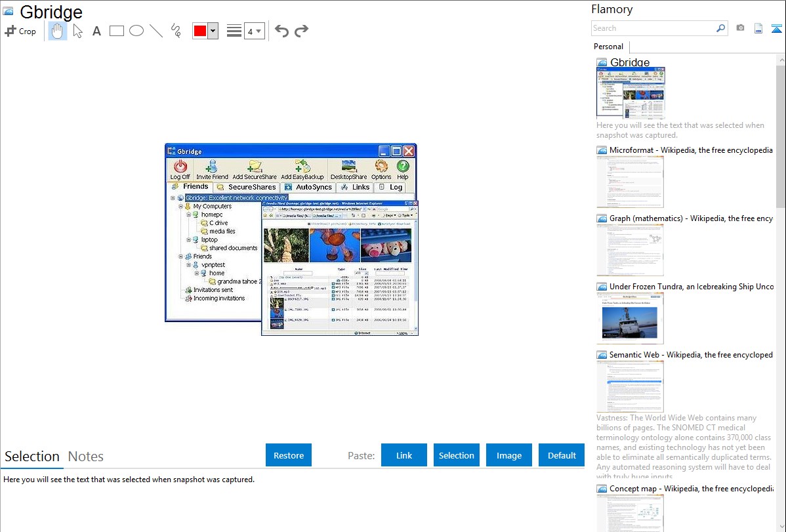This screenshot has width=786, height=532.
Task: Open the Under Frozen Tundra snapshot thumbnail
Action: pyautogui.click(x=630, y=318)
